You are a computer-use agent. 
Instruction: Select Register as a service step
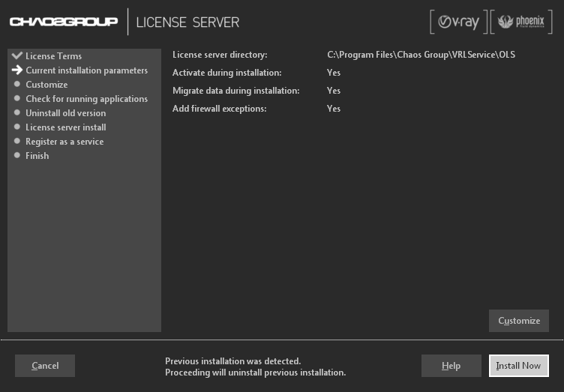(64, 142)
